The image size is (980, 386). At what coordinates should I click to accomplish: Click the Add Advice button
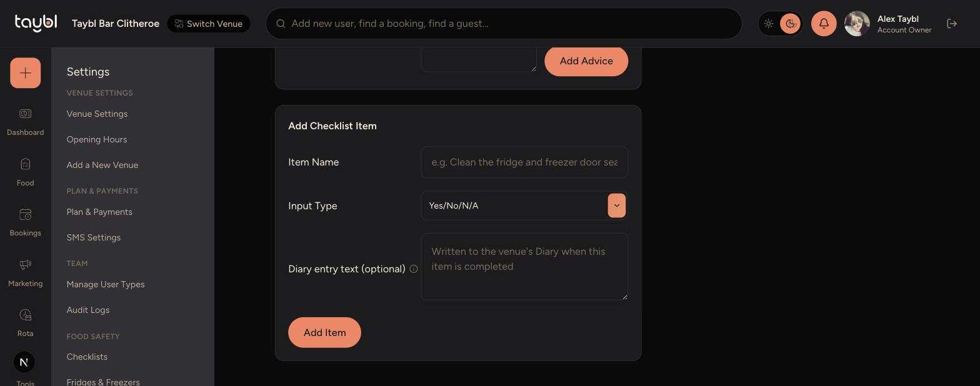click(x=586, y=61)
